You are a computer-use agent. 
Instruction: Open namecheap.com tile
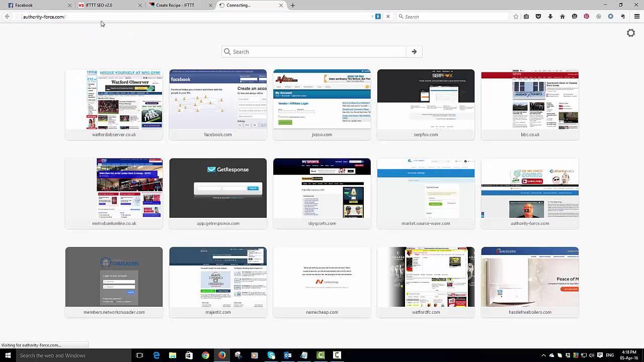(322, 282)
